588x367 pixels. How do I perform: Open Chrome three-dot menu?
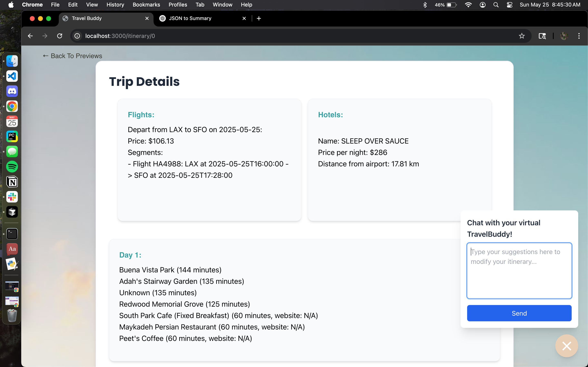point(579,36)
